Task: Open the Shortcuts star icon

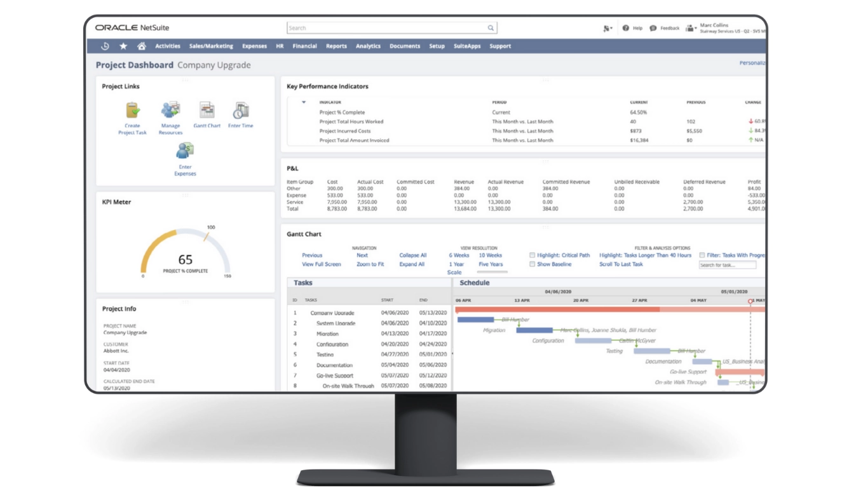Action: point(123,46)
